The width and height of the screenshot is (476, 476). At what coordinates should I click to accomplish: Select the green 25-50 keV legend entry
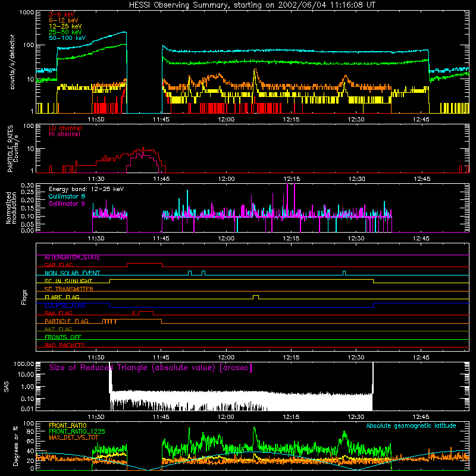(65, 32)
